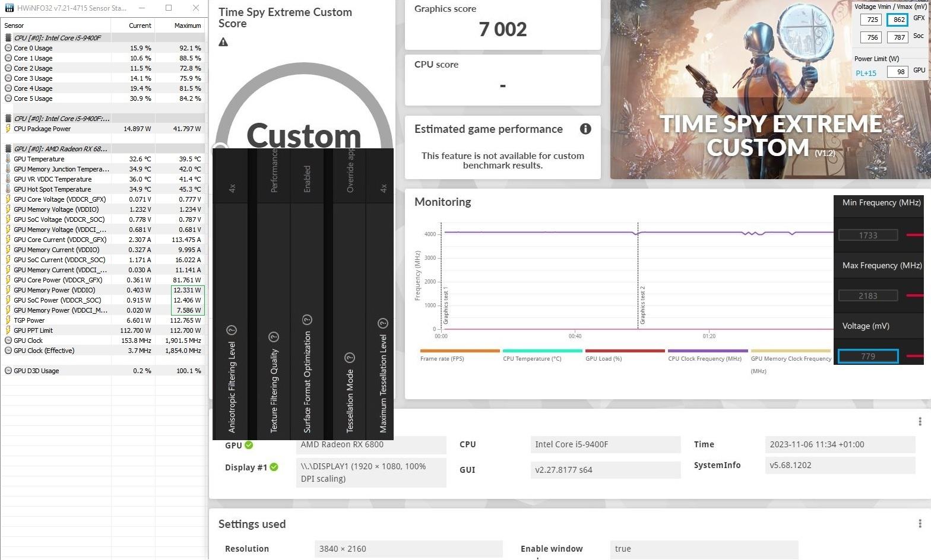Click the Max Frequency 2183 value box

(868, 295)
